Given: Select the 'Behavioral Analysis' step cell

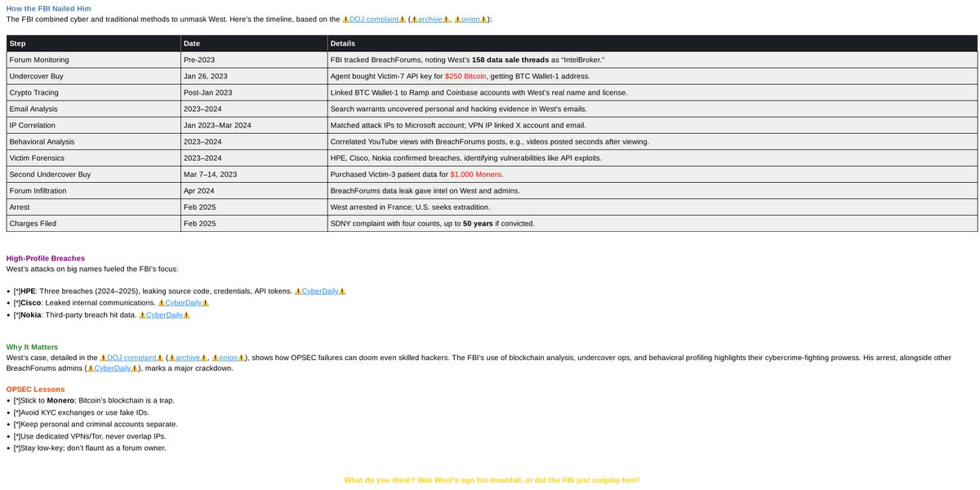Looking at the screenshot, I should (93, 141).
